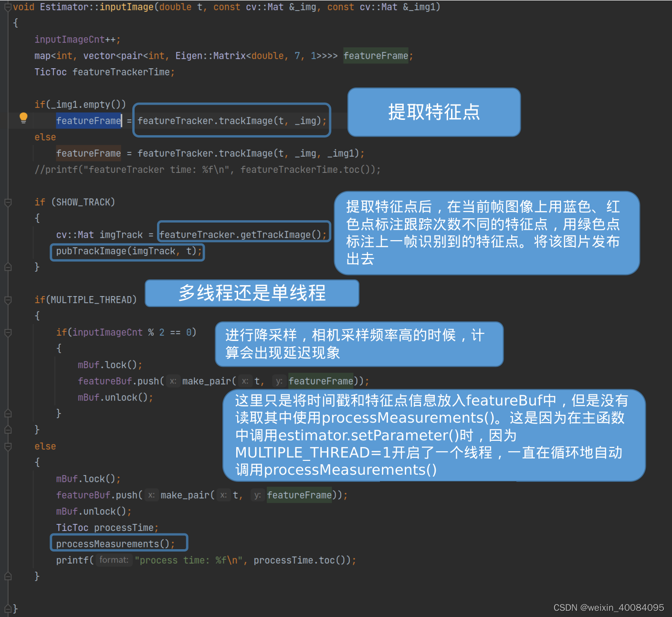Click featureFrame in the map declaration line
The width and height of the screenshot is (672, 617).
376,56
